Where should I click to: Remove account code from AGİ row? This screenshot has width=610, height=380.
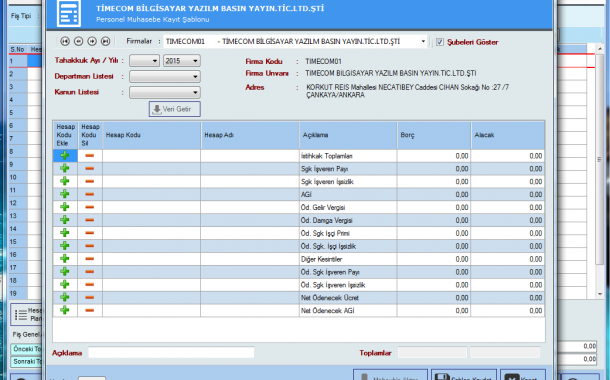click(x=89, y=194)
